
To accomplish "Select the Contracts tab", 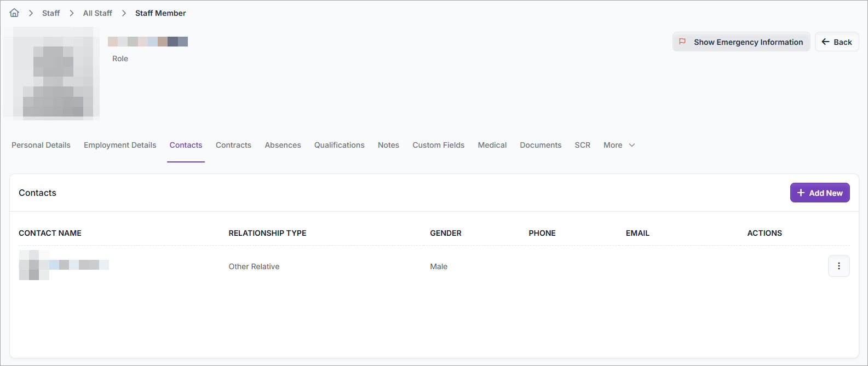I will click(x=233, y=145).
